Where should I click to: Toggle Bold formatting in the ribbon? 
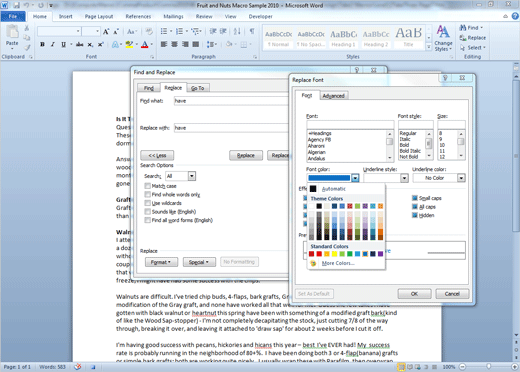(x=42, y=44)
